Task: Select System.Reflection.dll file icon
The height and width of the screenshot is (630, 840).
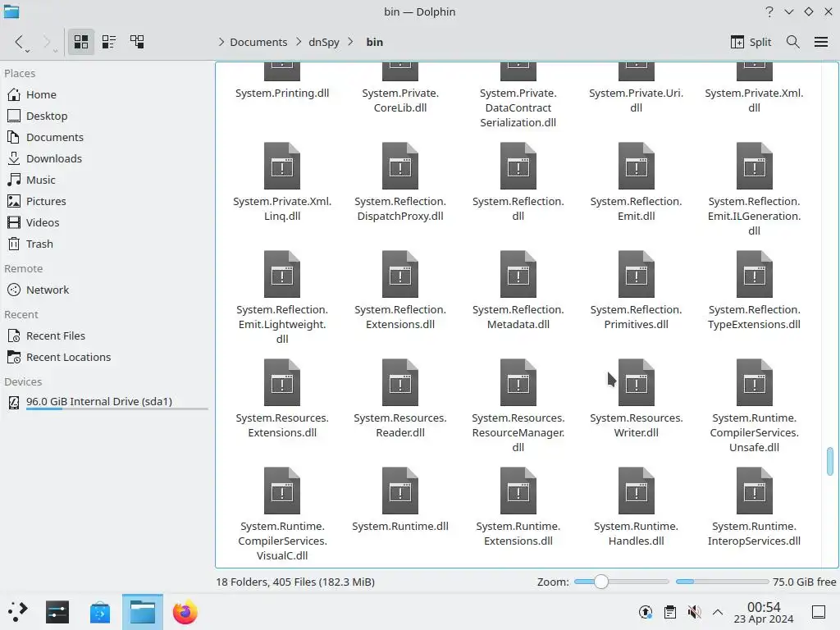Action: pos(518,166)
